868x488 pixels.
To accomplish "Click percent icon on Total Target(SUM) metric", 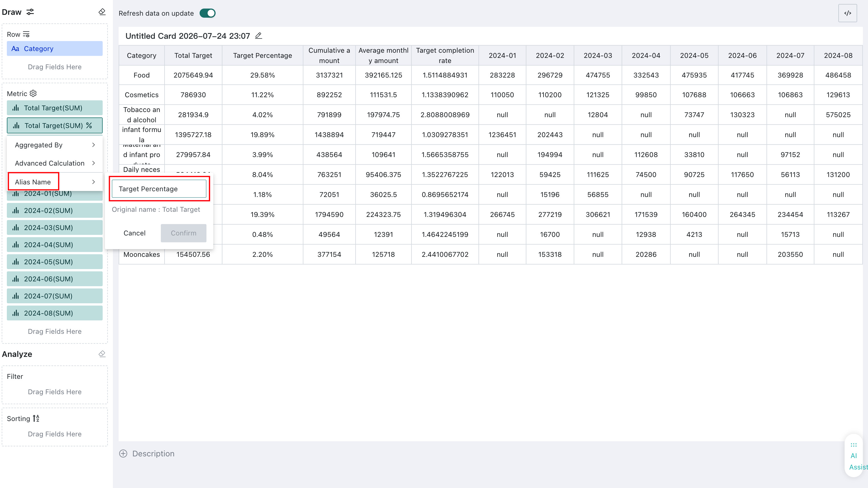I will tap(89, 125).
